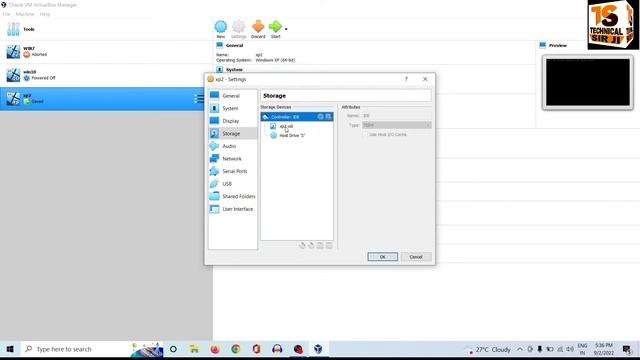
Task: Click System section header in details pane
Action: 234,70
